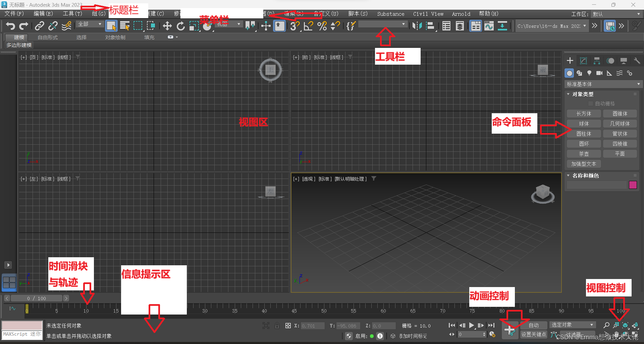This screenshot has width=644, height=344.
Task: Open the 脚本(S) menu
Action: (x=358, y=14)
